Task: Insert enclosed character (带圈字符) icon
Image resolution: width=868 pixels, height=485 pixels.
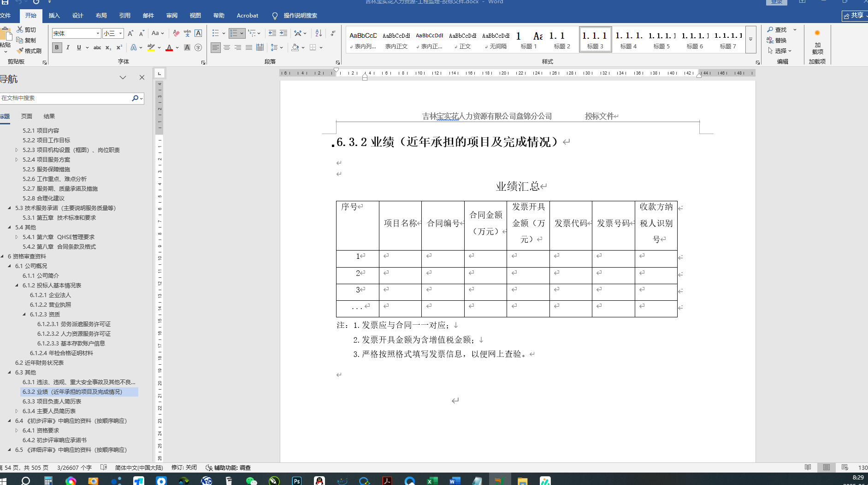Action: [x=198, y=47]
